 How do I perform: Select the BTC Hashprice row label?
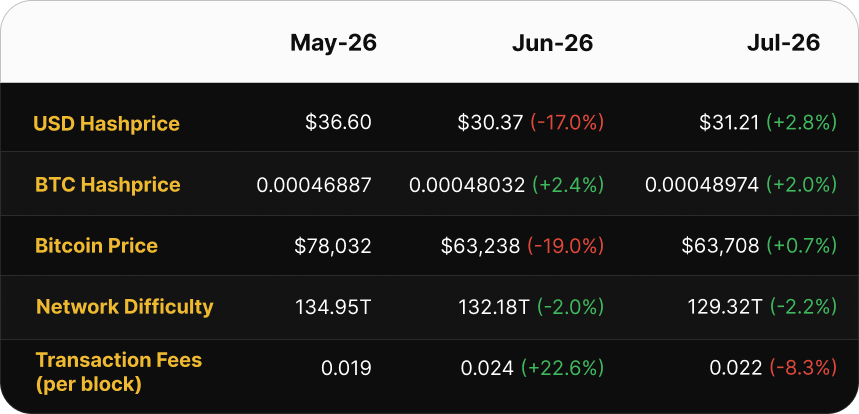click(107, 185)
